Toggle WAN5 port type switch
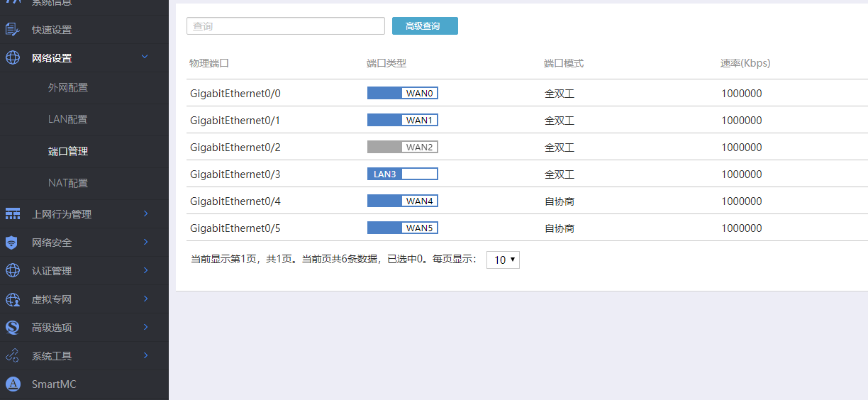Viewport: 868px width, 400px height. coord(402,228)
